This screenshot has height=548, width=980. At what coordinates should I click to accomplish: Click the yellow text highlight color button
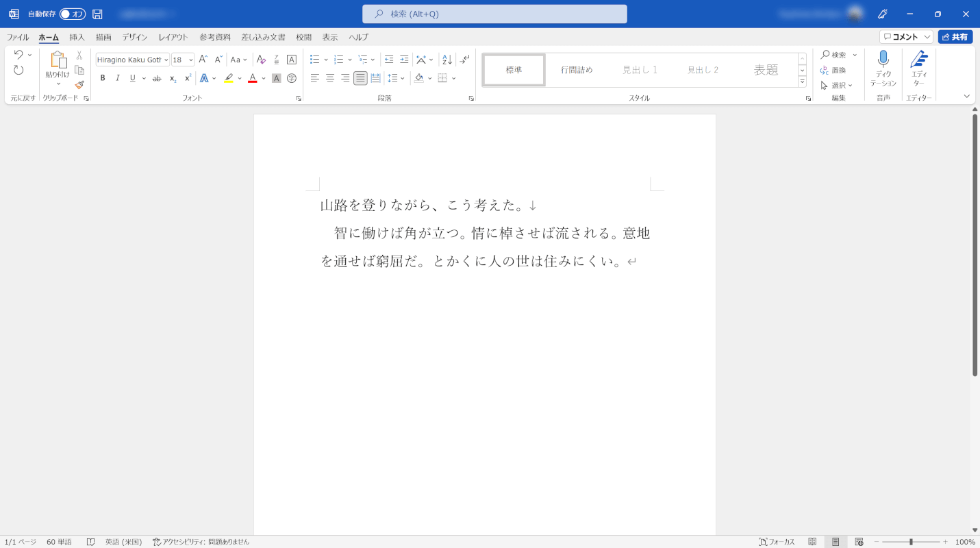pyautogui.click(x=229, y=78)
